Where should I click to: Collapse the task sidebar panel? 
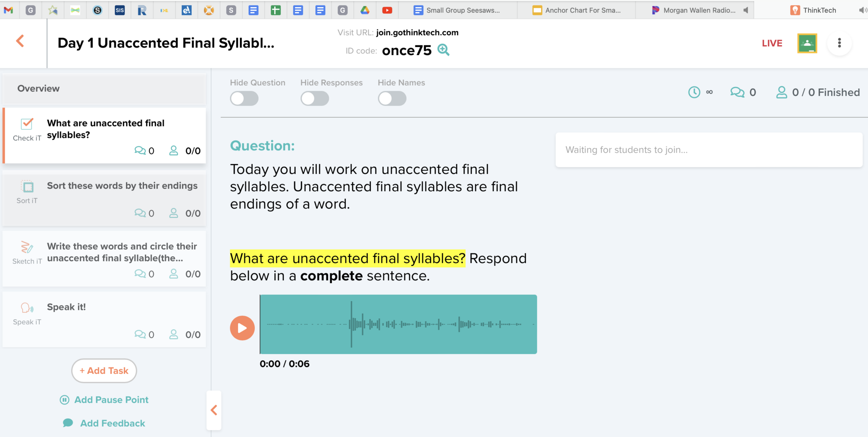click(214, 410)
